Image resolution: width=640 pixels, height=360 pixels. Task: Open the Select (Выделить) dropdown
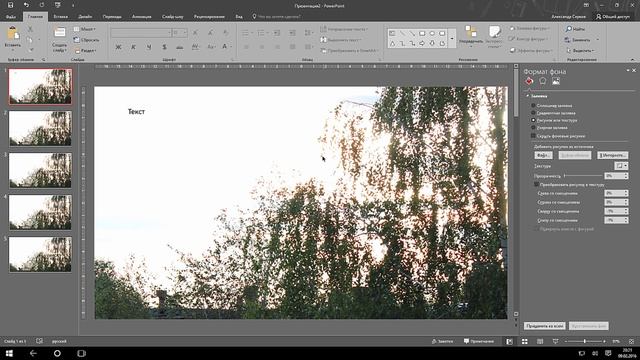click(x=580, y=51)
